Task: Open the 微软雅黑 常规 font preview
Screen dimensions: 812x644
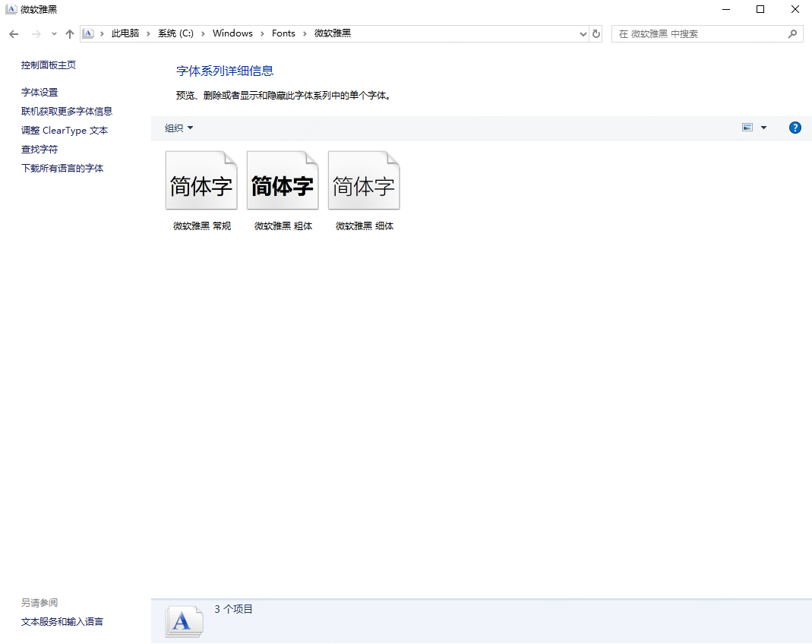Action: (201, 180)
